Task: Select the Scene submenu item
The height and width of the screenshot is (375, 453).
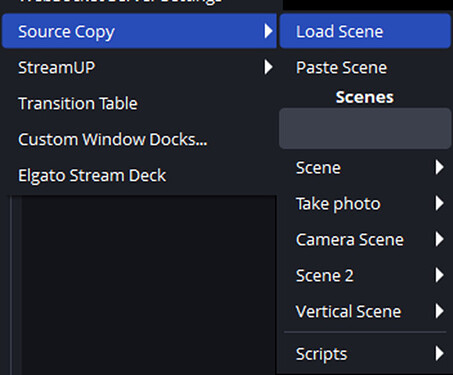Action: pos(365,167)
